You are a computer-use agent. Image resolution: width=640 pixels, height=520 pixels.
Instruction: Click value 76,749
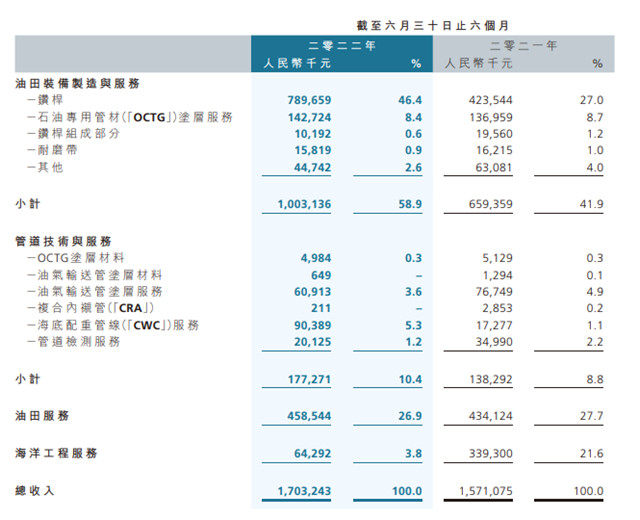(x=494, y=292)
